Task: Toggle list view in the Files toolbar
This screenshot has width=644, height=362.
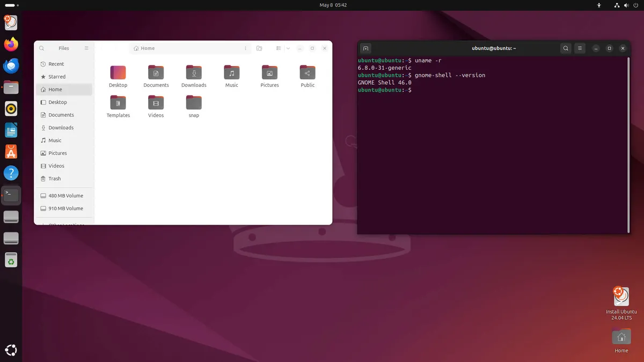Action: [279, 48]
